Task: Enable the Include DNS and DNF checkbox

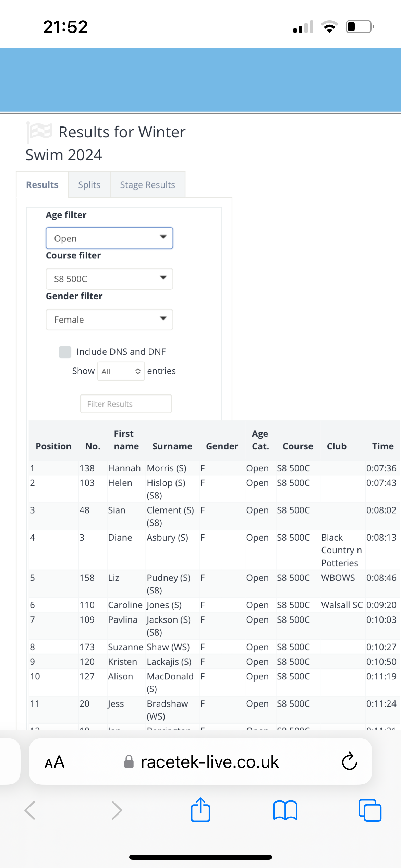Action: point(65,352)
